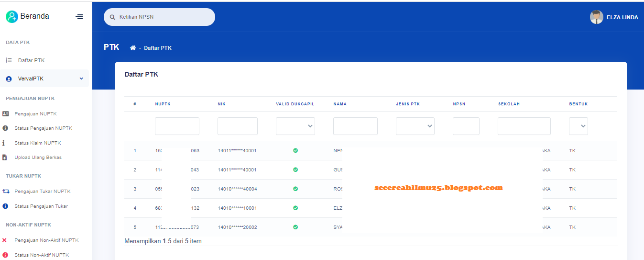644x260 pixels.
Task: Go to Pengajuan NUPTK menu item
Action: (35, 113)
